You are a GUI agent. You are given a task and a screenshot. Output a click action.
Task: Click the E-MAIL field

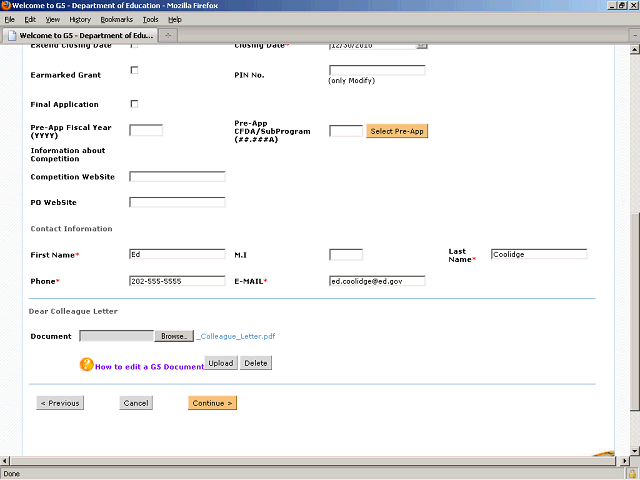377,281
